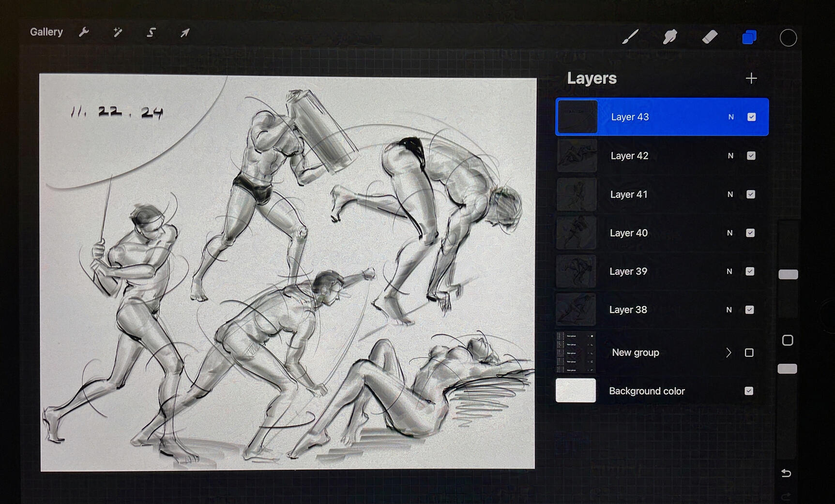Select the Eraser tool
Viewport: 835px width, 504px height.
point(710,37)
